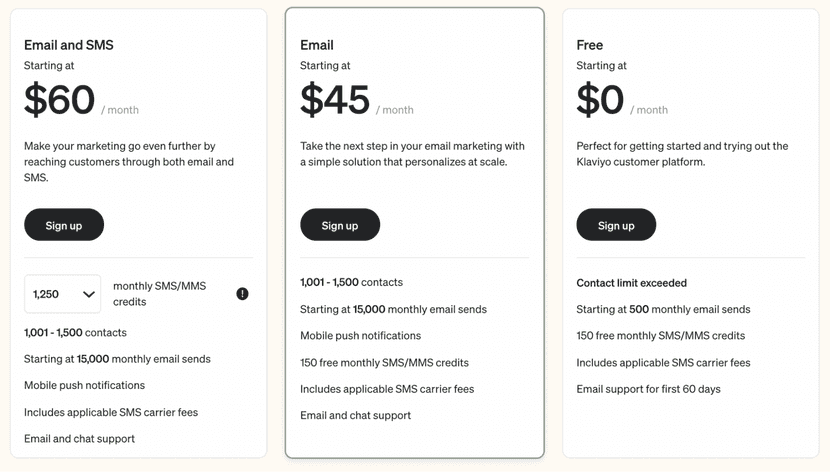Click the "Email and SMS" plan heading
The width and height of the screenshot is (830, 472).
tap(69, 45)
